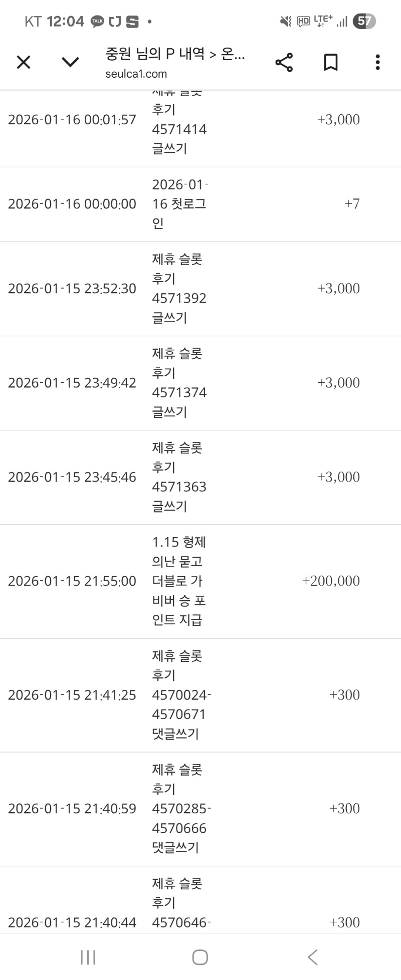The height and width of the screenshot is (980, 401).
Task: Open the three-dot overflow menu
Action: [x=377, y=63]
